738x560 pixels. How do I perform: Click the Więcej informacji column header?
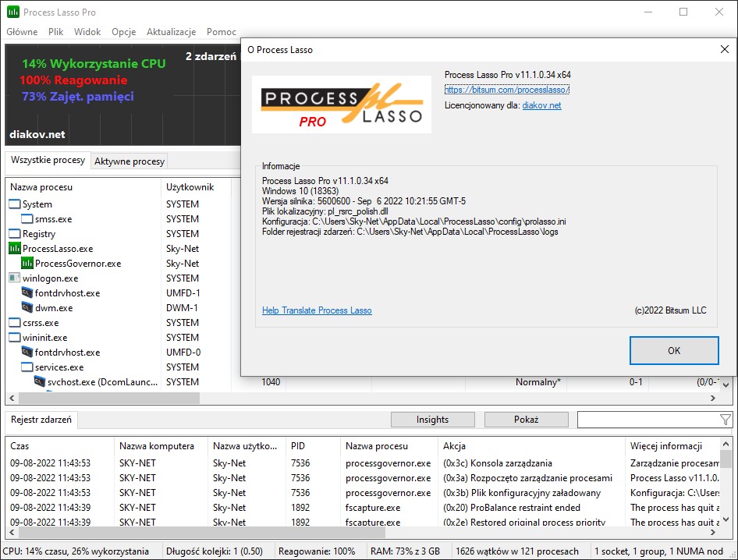(672, 446)
